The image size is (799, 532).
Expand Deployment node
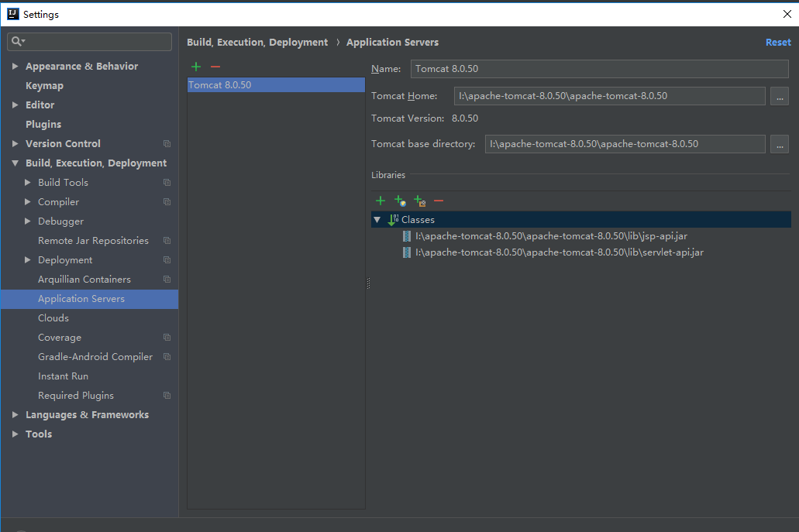28,259
